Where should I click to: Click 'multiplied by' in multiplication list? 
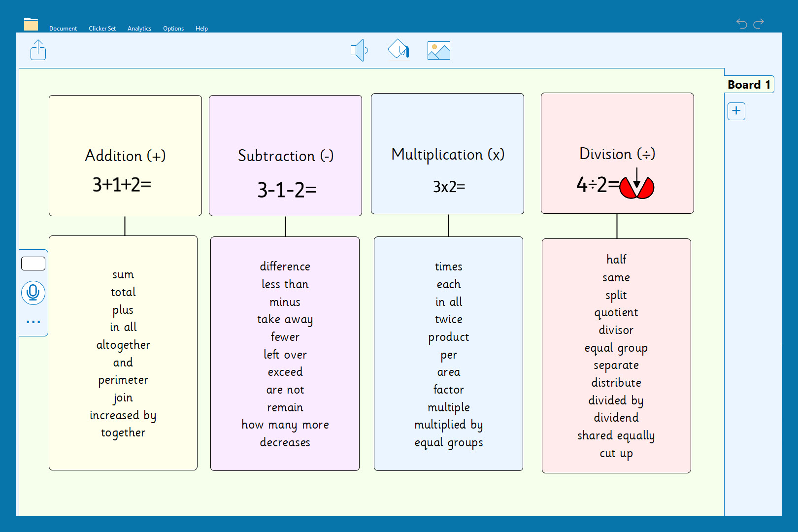click(449, 425)
